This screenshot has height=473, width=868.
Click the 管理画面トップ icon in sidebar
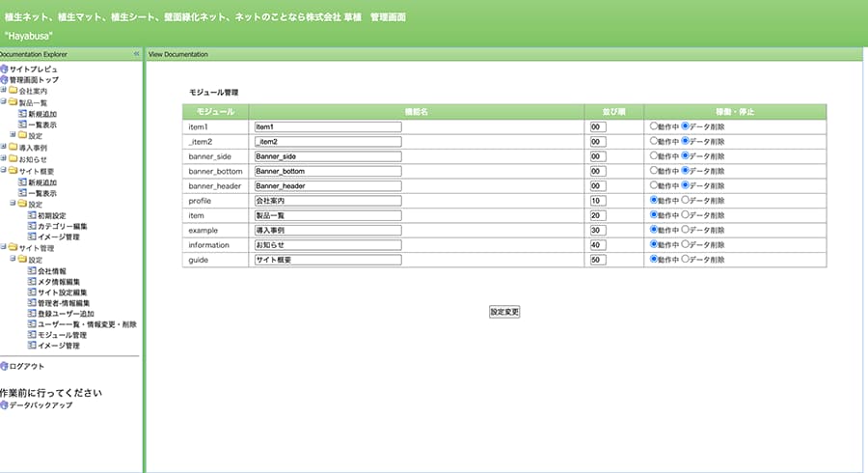4,80
